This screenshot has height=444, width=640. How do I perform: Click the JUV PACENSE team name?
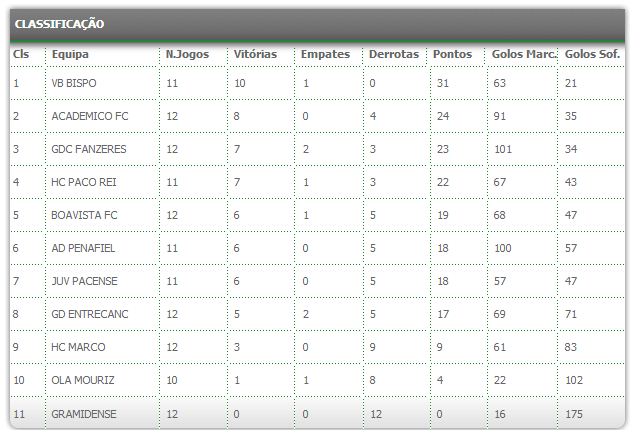84,281
